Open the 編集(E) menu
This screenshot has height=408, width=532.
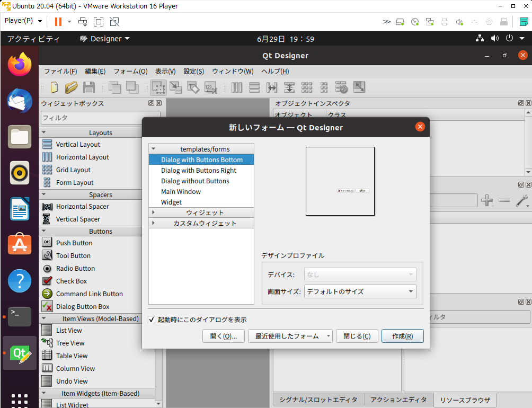point(95,71)
